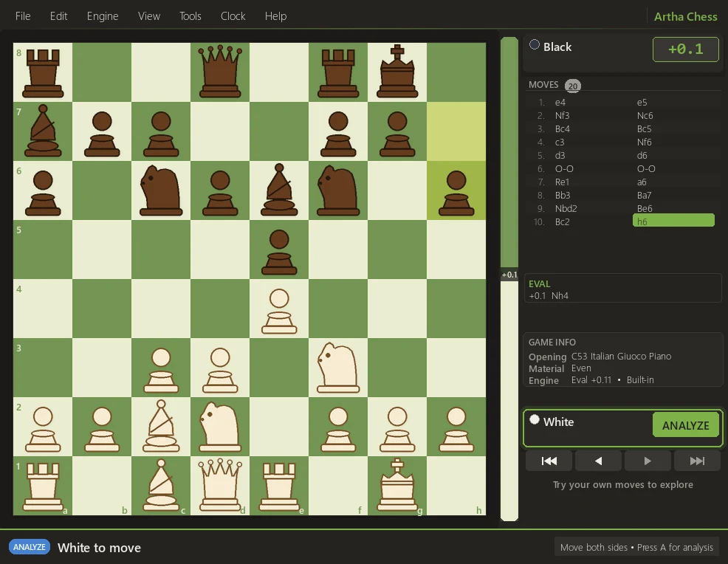Open the Tools menu
Screen dimensions: 728x564
click(190, 16)
